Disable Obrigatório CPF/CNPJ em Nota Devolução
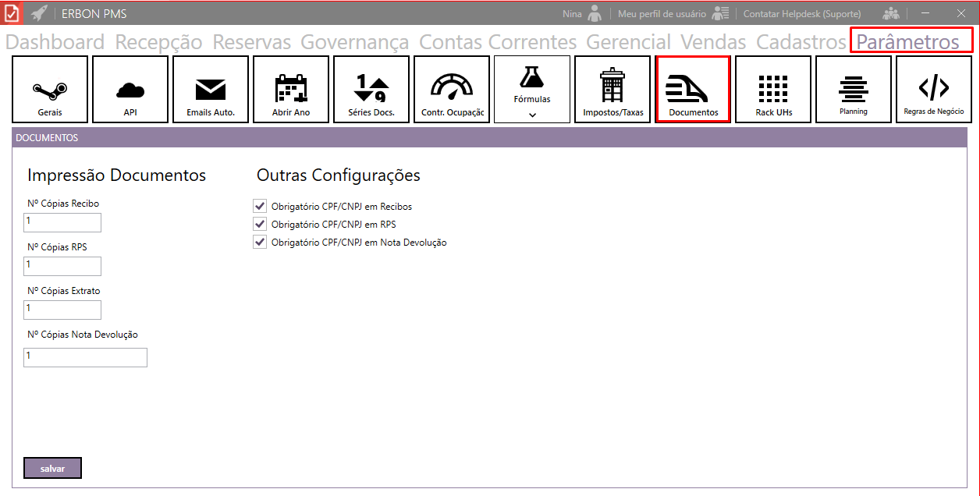 (x=261, y=242)
